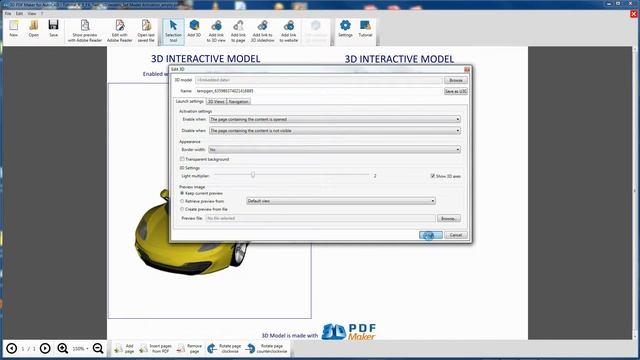Switch to the Launch settings tab

click(189, 101)
